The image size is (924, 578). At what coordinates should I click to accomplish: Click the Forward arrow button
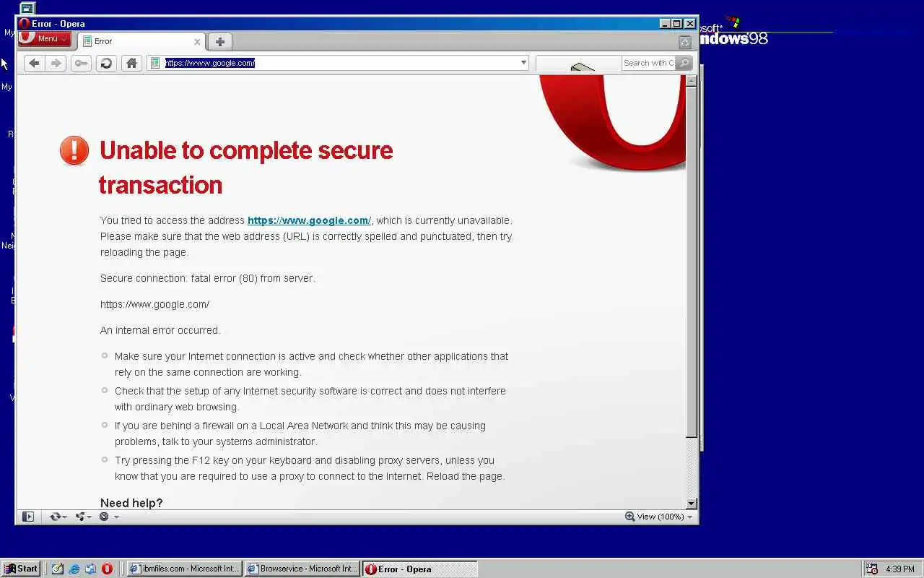pos(56,63)
